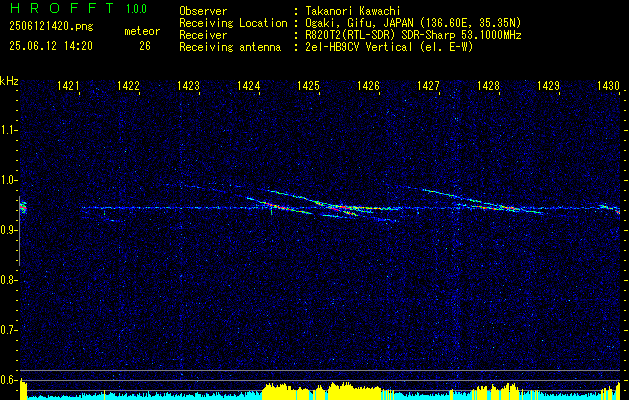
Task: Click the meteor label
Action: [142, 31]
